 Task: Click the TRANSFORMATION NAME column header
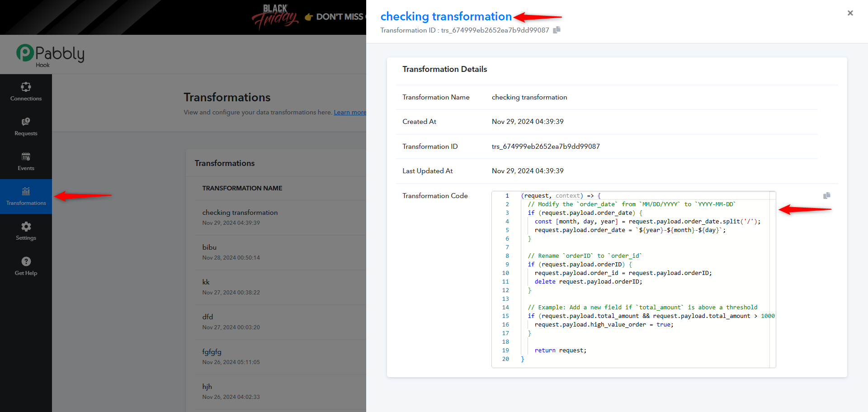click(x=242, y=188)
